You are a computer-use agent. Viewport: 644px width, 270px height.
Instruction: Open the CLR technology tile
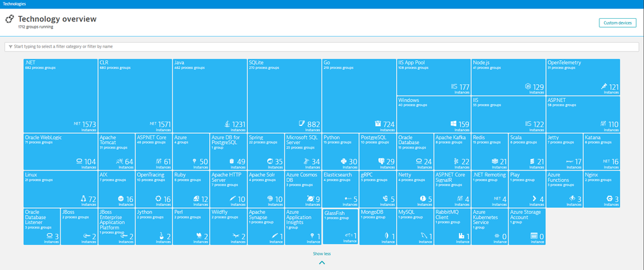(135, 96)
